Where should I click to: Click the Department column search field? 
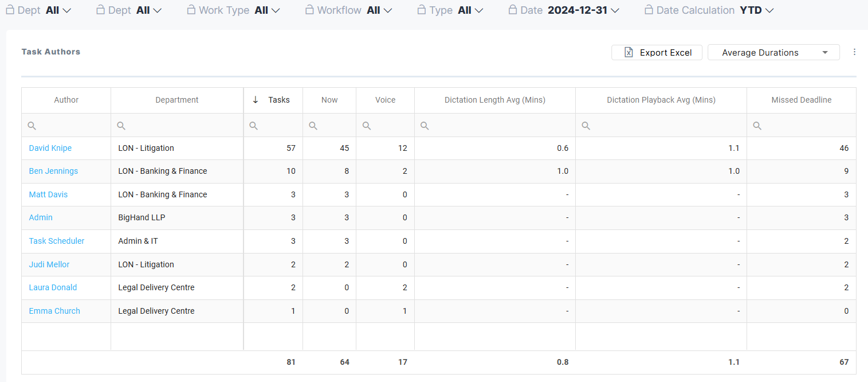tap(182, 126)
